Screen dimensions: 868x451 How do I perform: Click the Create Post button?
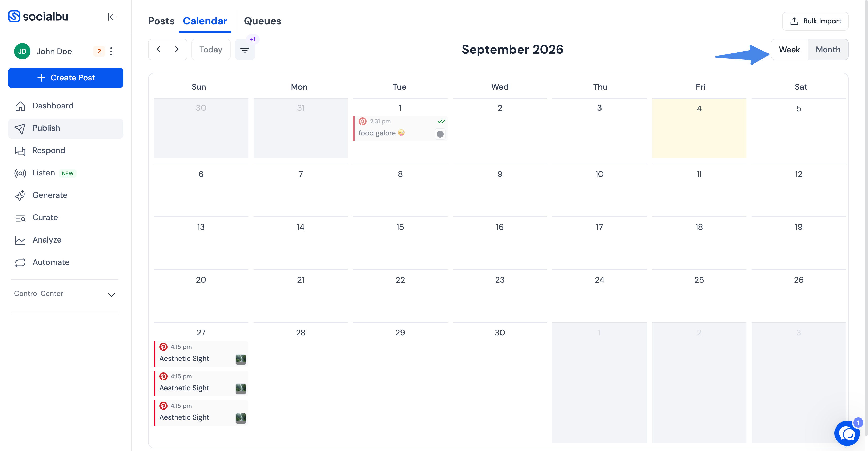click(66, 78)
